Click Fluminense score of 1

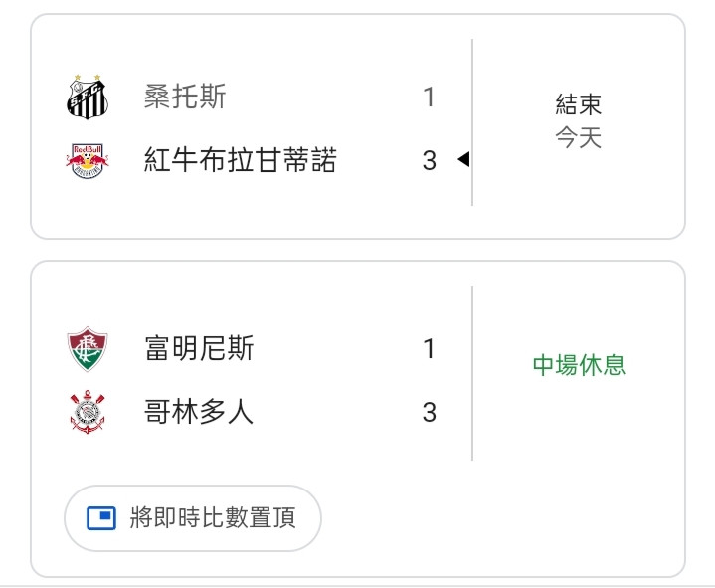click(x=429, y=348)
